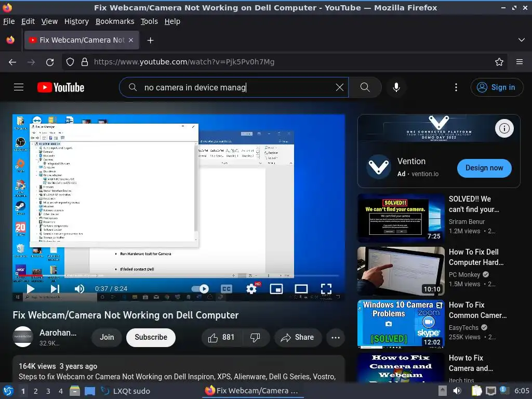
Task: Mute the video volume
Action: click(79, 289)
